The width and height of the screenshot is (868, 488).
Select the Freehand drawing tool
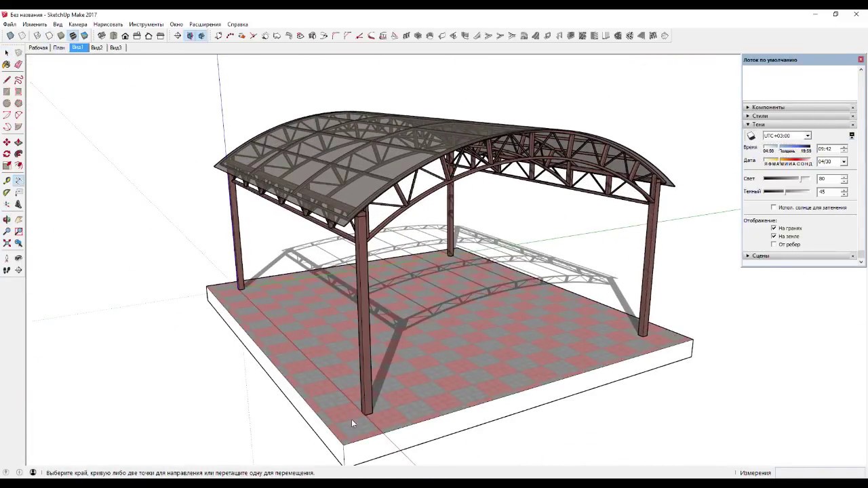click(18, 80)
